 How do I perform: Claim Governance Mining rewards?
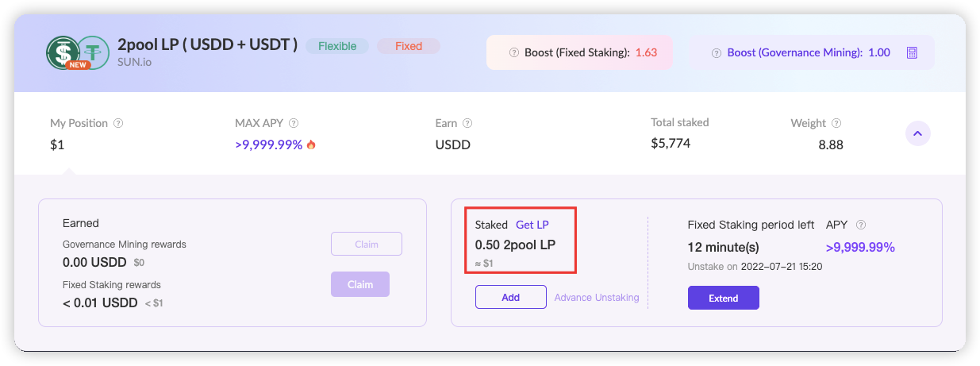pyautogui.click(x=367, y=244)
